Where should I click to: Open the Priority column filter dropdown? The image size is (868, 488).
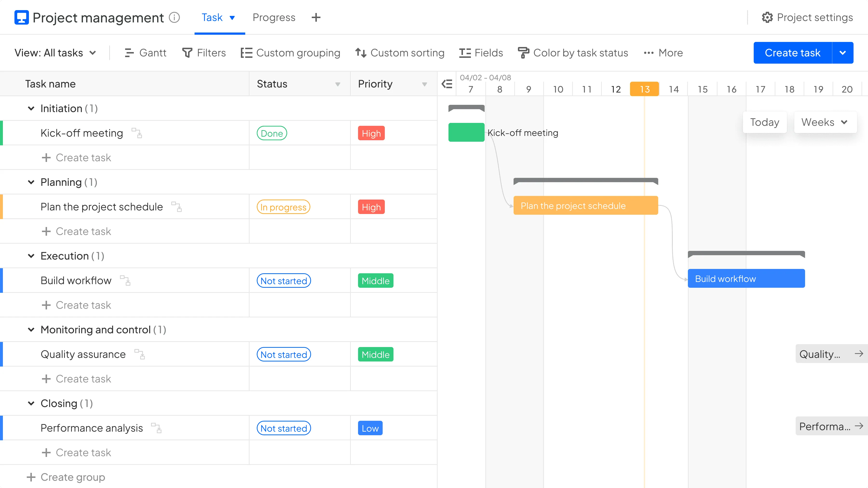(x=425, y=84)
